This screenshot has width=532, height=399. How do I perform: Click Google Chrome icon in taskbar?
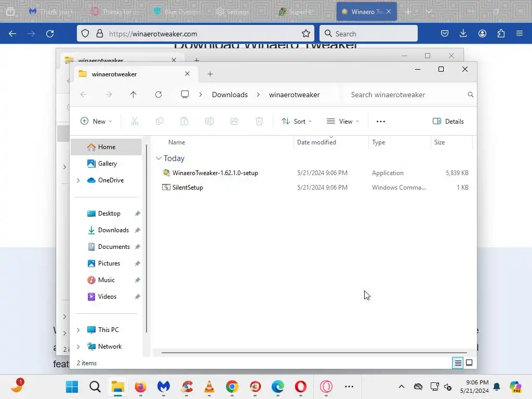(x=232, y=387)
